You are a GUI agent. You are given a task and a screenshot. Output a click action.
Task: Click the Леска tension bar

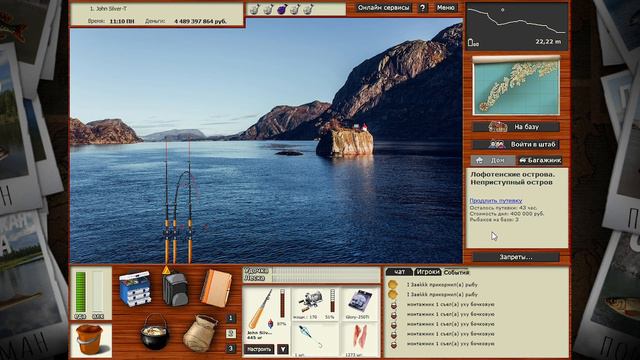(x=326, y=278)
